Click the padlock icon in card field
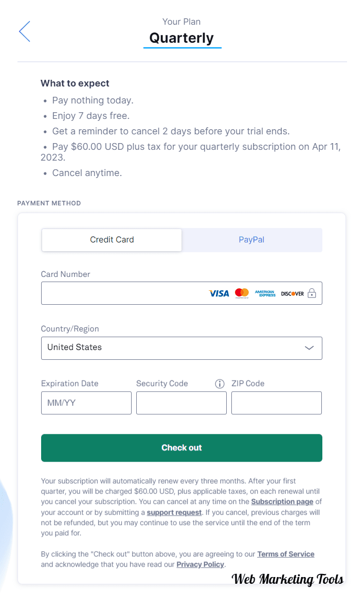The width and height of the screenshot is (364, 593). tap(312, 293)
